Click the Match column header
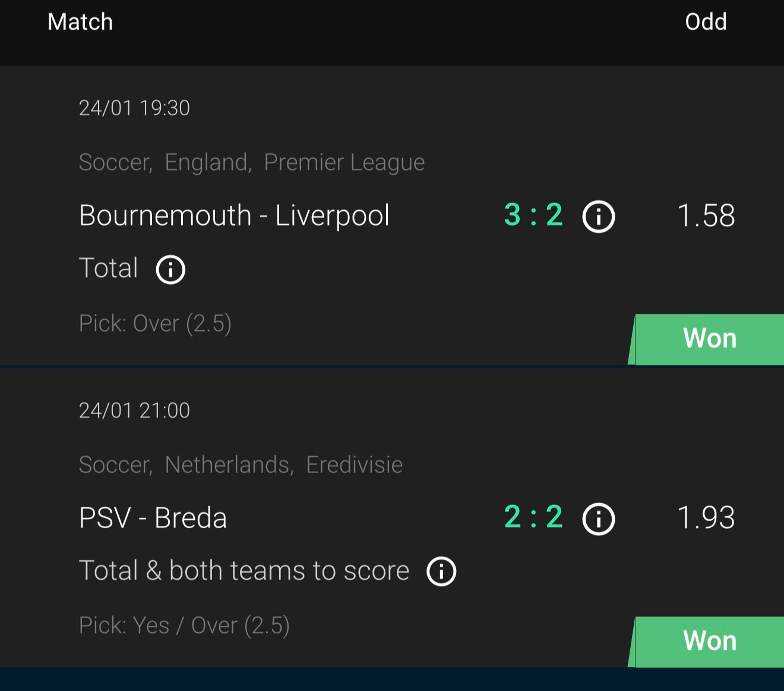The width and height of the screenshot is (784, 691). pos(80,22)
